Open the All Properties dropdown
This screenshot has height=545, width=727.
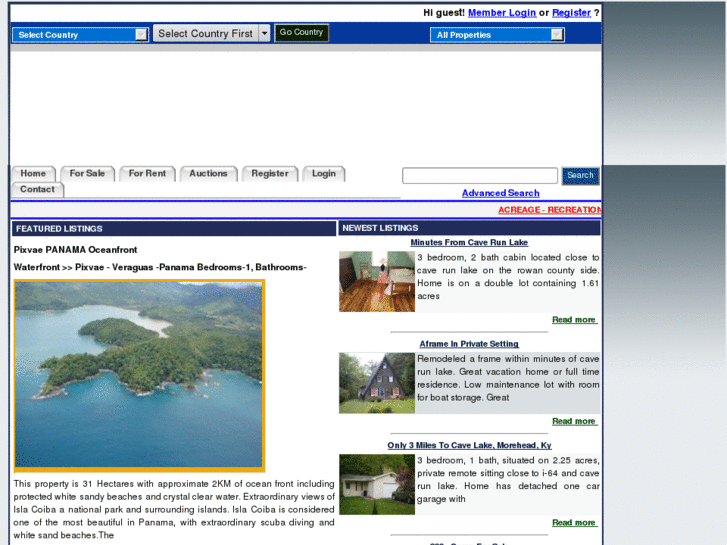tap(497, 35)
